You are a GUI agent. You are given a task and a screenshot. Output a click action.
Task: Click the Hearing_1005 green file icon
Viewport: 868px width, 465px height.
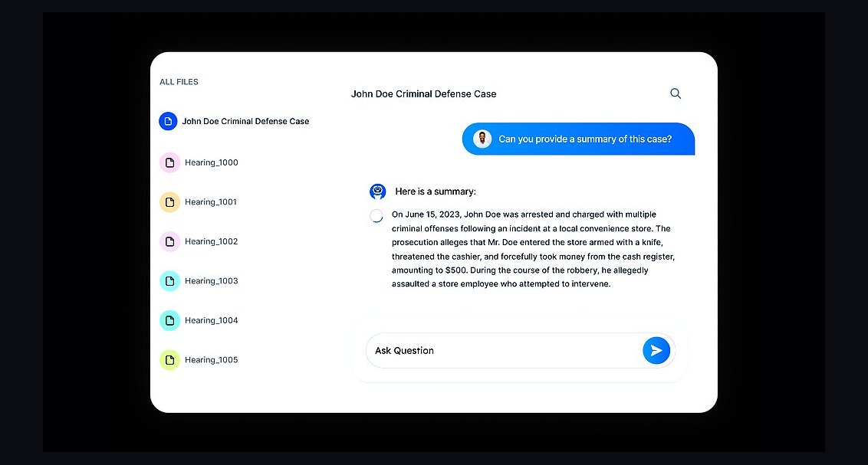click(x=170, y=360)
